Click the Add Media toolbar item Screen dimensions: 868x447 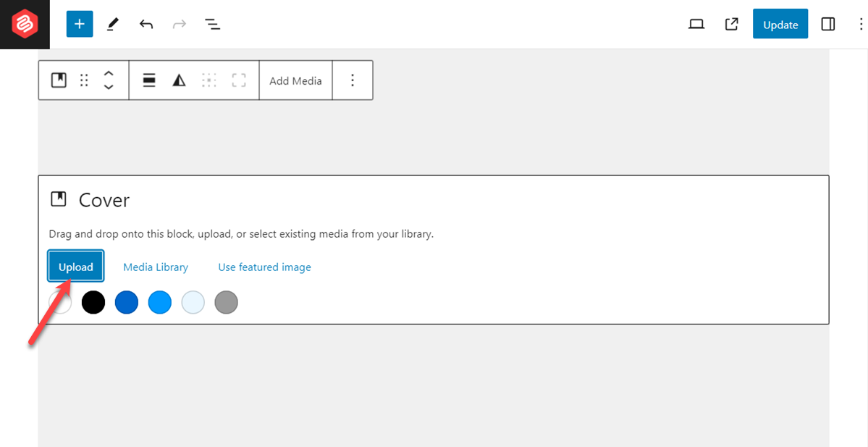(x=295, y=80)
